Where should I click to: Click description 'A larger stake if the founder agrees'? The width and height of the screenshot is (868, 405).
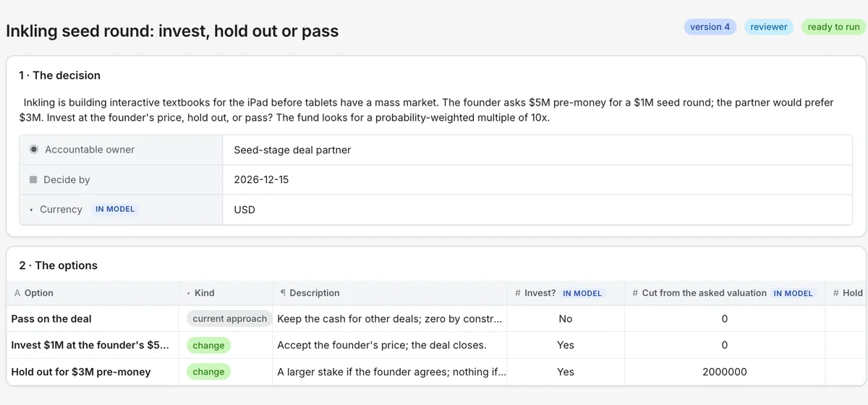pyautogui.click(x=392, y=372)
